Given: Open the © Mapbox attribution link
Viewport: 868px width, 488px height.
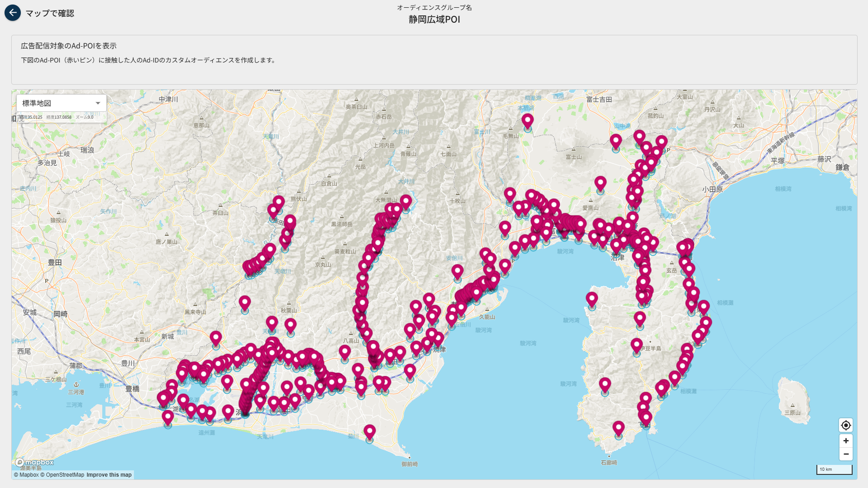Looking at the screenshot, I should tap(26, 475).
